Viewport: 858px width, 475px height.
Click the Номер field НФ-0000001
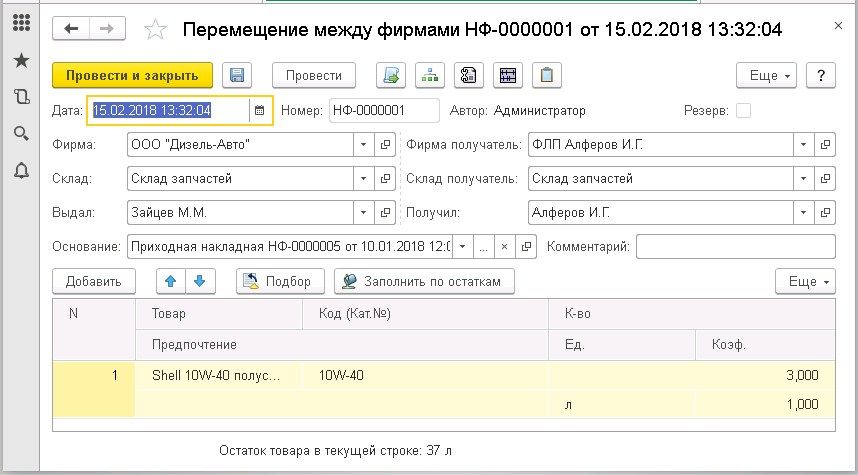(x=384, y=111)
